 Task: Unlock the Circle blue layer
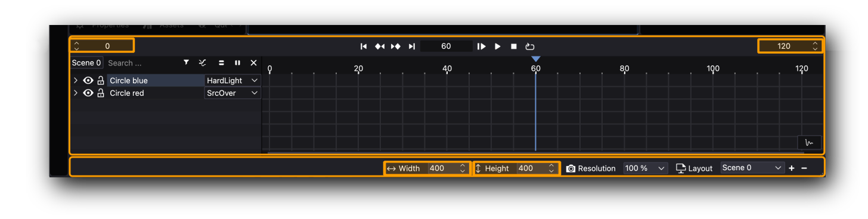pyautogui.click(x=101, y=80)
